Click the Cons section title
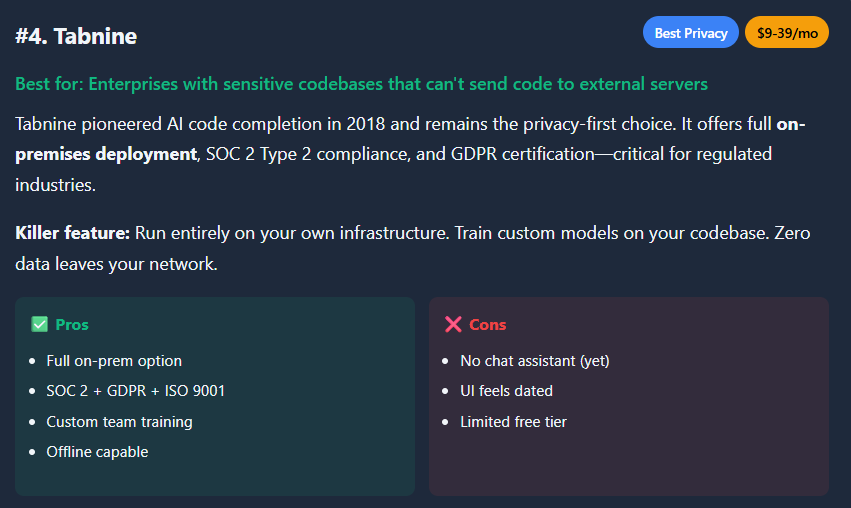 pyautogui.click(x=488, y=324)
